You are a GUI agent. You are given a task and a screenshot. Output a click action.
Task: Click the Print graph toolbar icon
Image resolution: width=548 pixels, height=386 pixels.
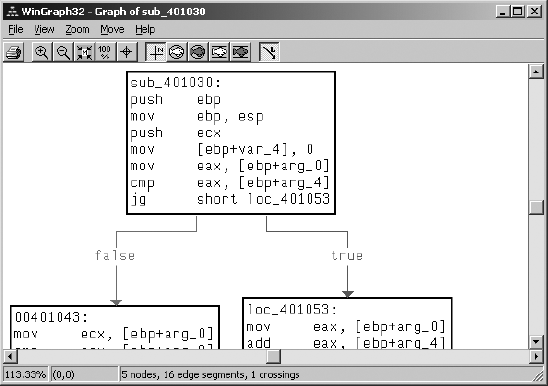[14, 52]
